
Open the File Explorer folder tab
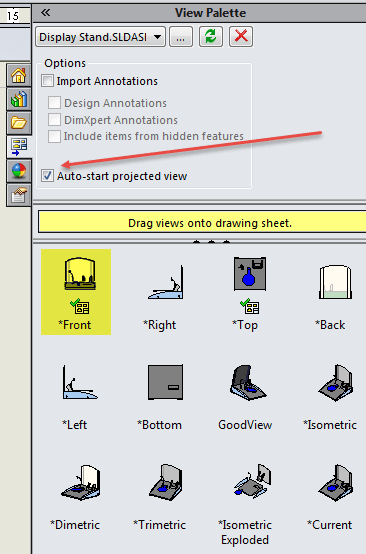point(19,123)
